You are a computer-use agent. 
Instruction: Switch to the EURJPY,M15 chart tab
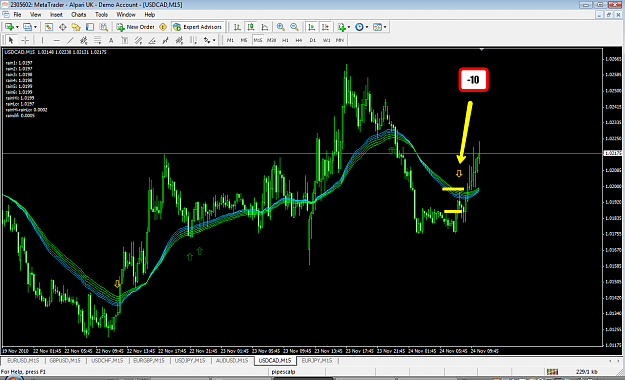(316, 360)
